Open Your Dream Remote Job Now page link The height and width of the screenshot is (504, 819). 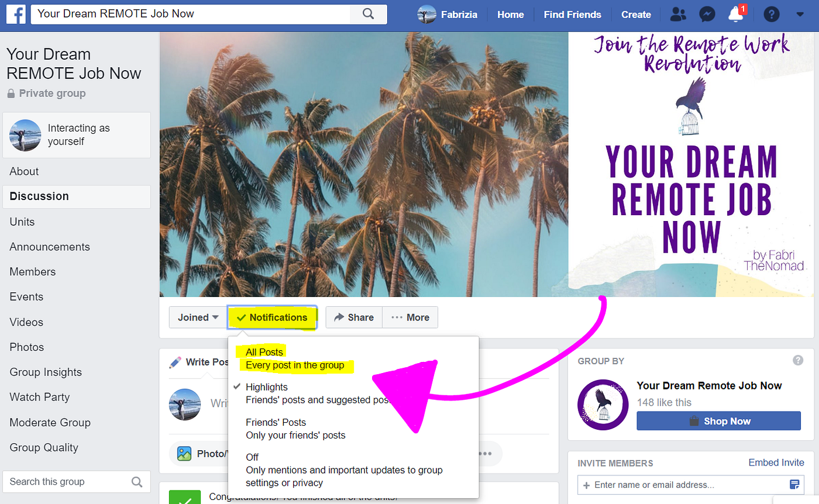pos(709,386)
